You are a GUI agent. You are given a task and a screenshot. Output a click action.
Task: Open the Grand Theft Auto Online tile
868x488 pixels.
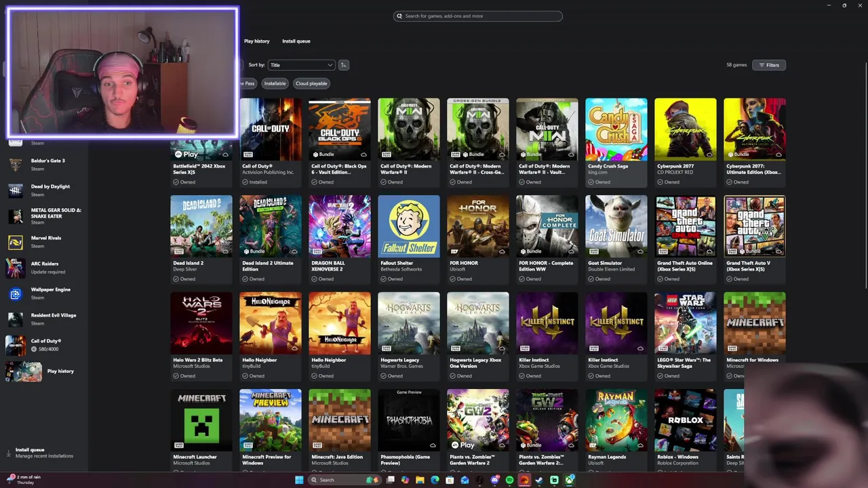[x=686, y=239]
